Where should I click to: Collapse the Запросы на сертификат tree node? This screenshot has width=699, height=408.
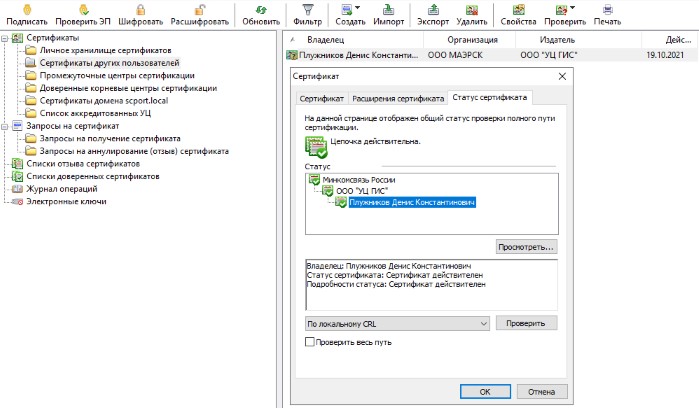click(6, 127)
